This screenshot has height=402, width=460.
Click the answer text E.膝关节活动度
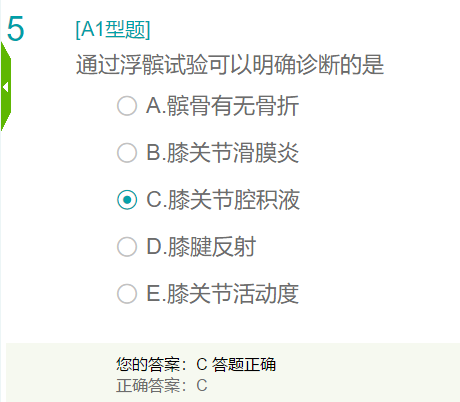click(x=222, y=294)
